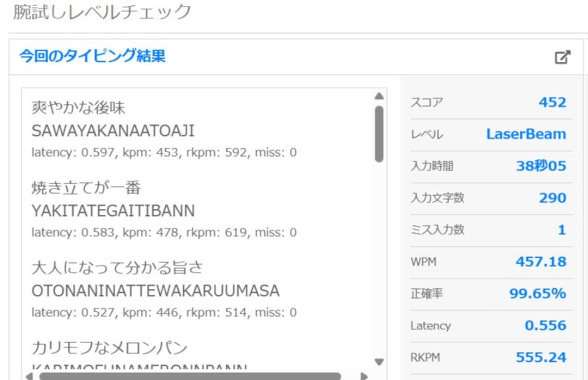Click the phrase 爽やかな後味
The width and height of the screenshot is (588, 380).
(x=78, y=108)
